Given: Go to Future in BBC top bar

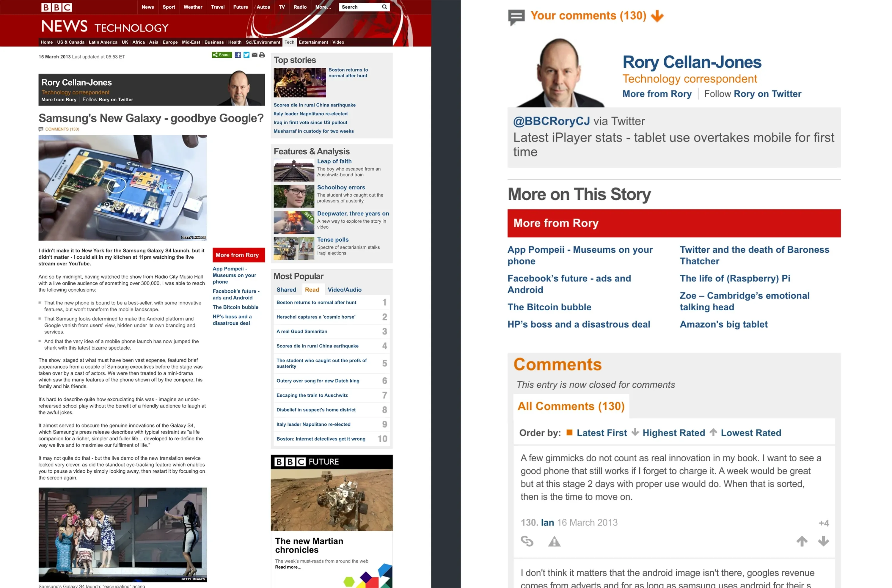Looking at the screenshot, I should pos(241,7).
